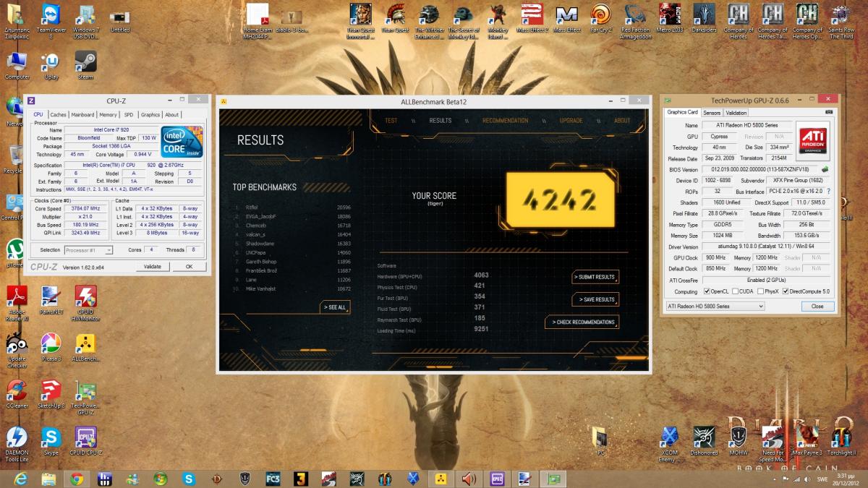Select the Skype desktop shortcut
This screenshot has height=488, width=868.
51,441
